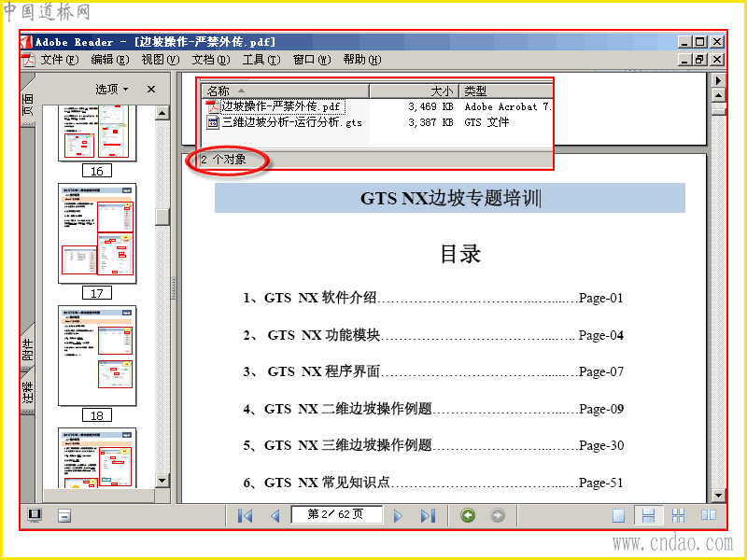Select continuous page layout icon
Viewport: 747px width, 560px height.
(x=648, y=515)
